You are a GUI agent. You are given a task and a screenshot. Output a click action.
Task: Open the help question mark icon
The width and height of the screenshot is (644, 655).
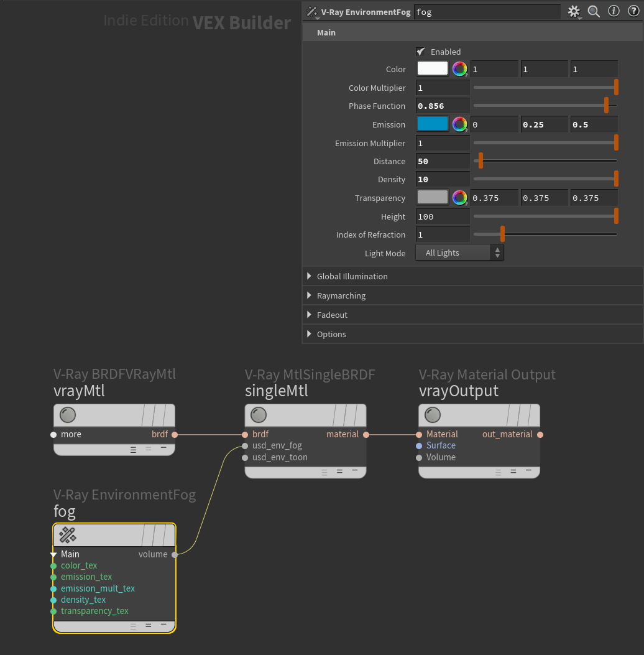[633, 11]
